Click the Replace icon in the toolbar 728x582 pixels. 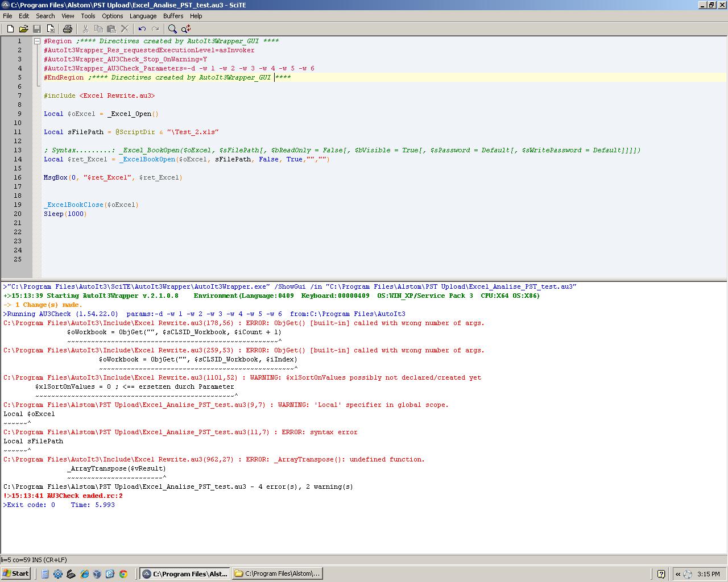[186, 29]
